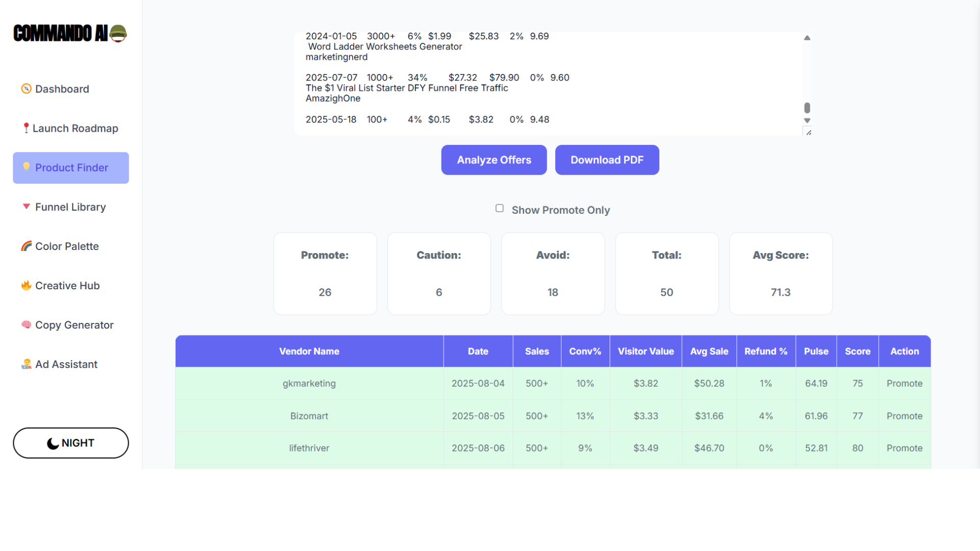Enable Show Promote Only checkbox
The height and width of the screenshot is (551, 980).
pyautogui.click(x=499, y=208)
